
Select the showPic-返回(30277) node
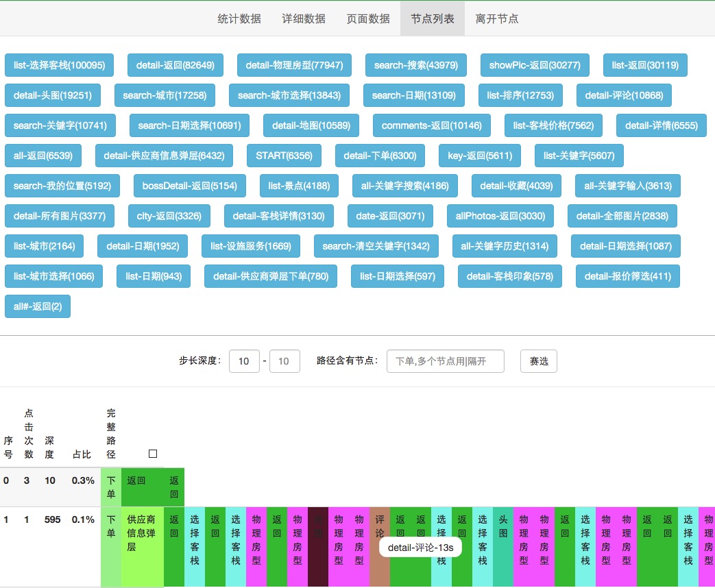pyautogui.click(x=535, y=65)
